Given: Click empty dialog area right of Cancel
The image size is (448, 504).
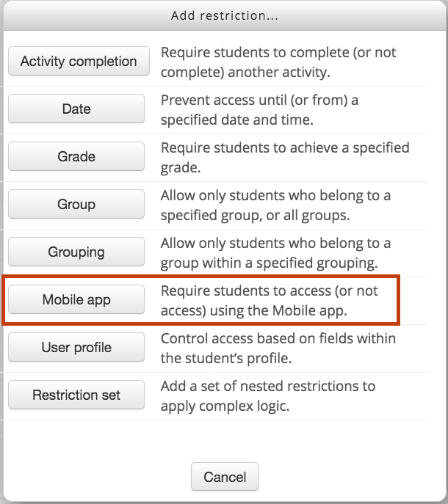Looking at the screenshot, I should pos(351,477).
